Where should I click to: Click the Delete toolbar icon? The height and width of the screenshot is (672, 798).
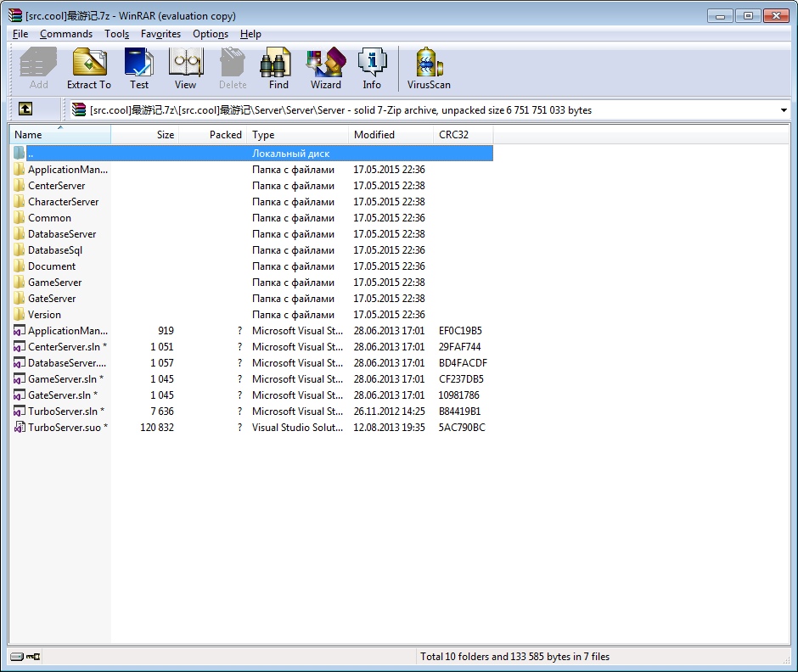232,68
